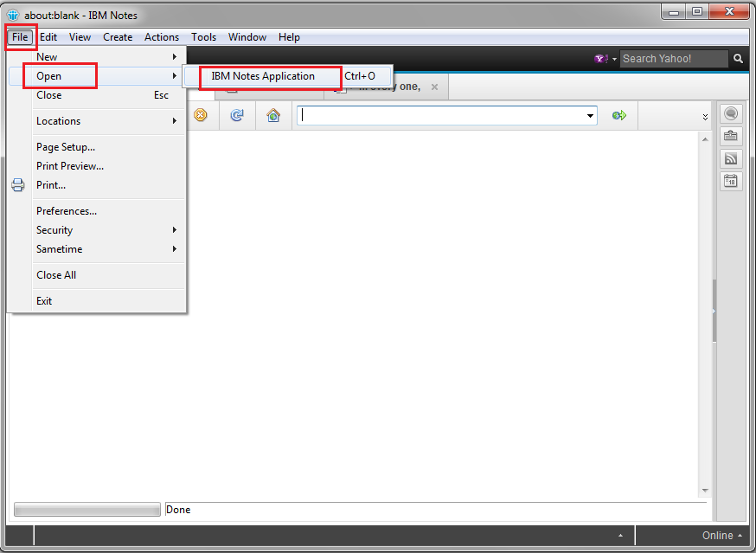Open the Online status dropdown
The width and height of the screenshot is (756, 553).
coord(721,535)
